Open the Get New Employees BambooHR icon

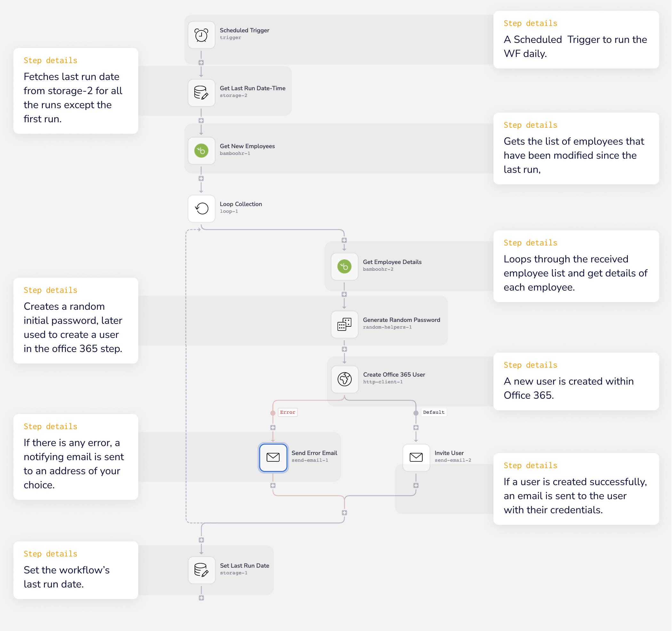(201, 151)
